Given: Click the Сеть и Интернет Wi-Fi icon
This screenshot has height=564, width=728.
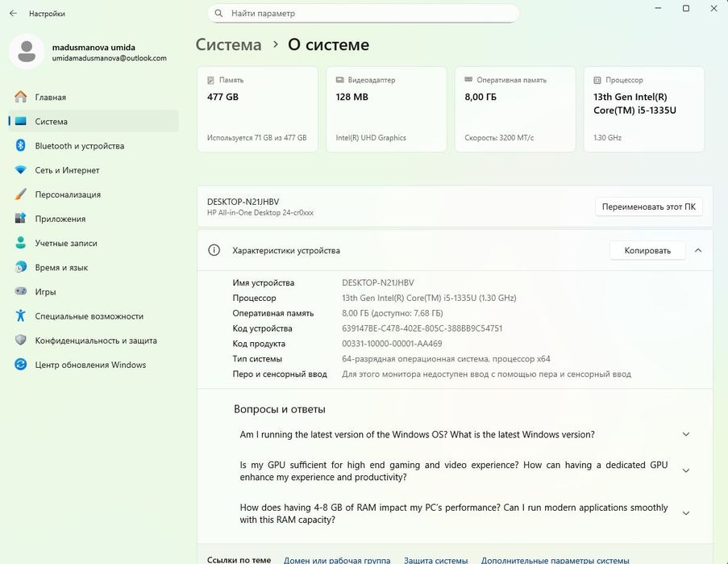Looking at the screenshot, I should click(21, 170).
